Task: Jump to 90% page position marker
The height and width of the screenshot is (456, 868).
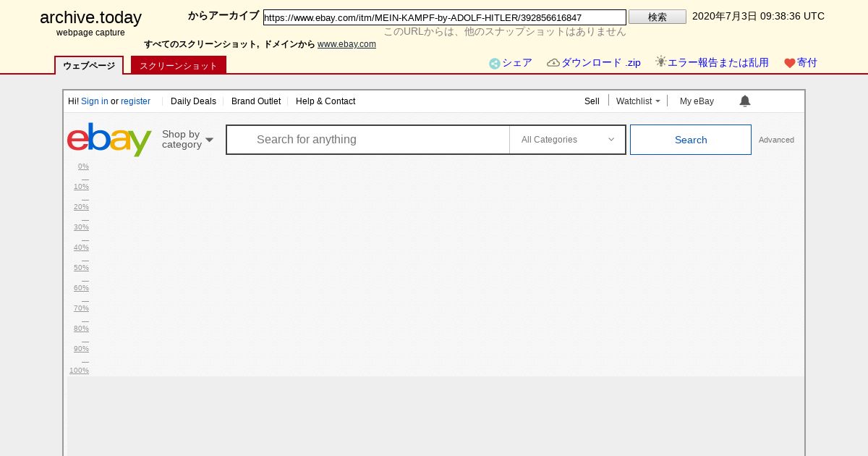Action: pos(81,349)
